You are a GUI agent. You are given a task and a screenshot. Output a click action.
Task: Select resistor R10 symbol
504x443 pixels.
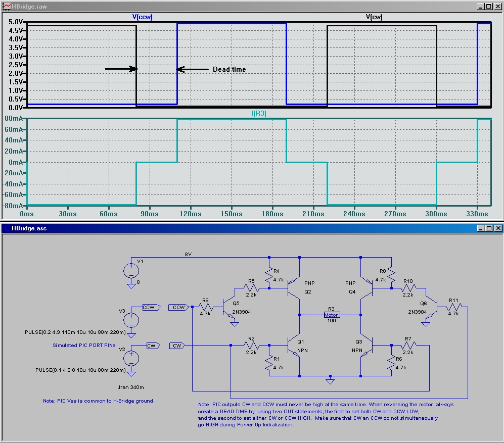408,288
